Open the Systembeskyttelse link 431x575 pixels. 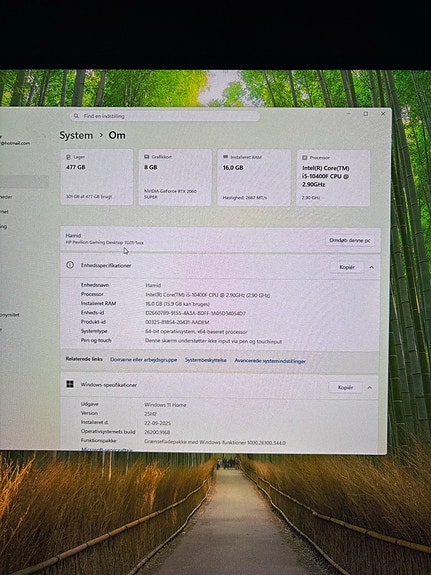click(x=206, y=360)
